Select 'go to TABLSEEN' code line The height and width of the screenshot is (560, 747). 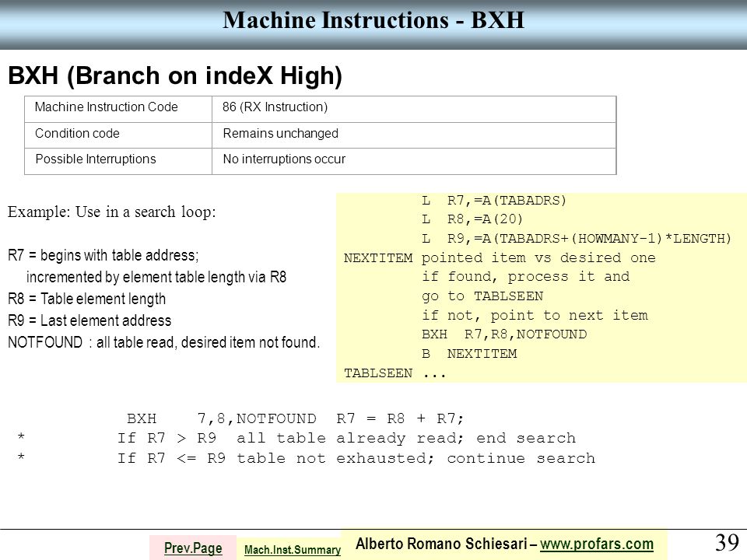coord(482,296)
